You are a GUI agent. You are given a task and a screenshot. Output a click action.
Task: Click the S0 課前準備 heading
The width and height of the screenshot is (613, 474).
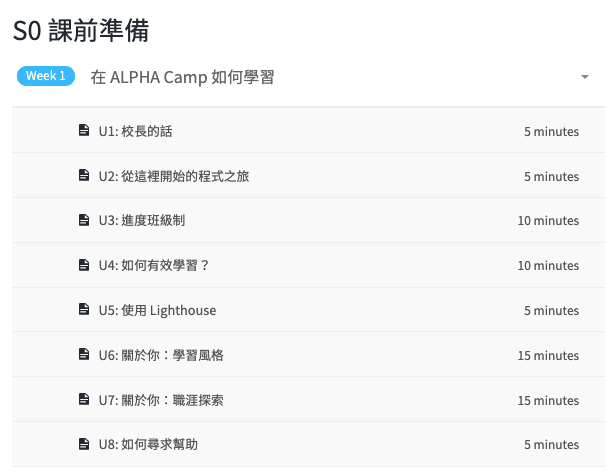[x=81, y=31]
